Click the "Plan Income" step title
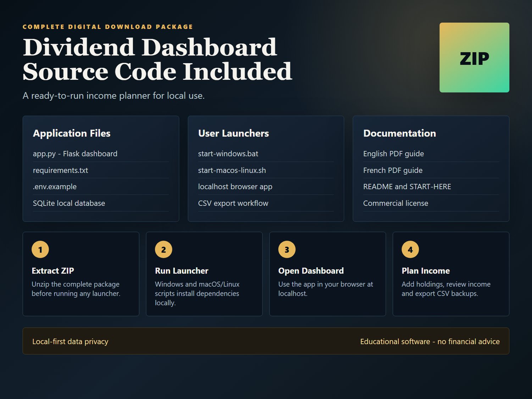The height and width of the screenshot is (399, 532). (426, 271)
